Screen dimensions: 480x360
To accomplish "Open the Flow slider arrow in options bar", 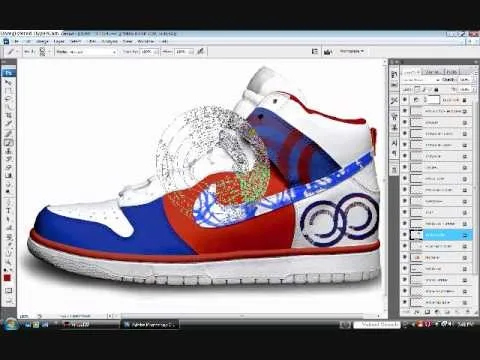I will click(x=191, y=52).
